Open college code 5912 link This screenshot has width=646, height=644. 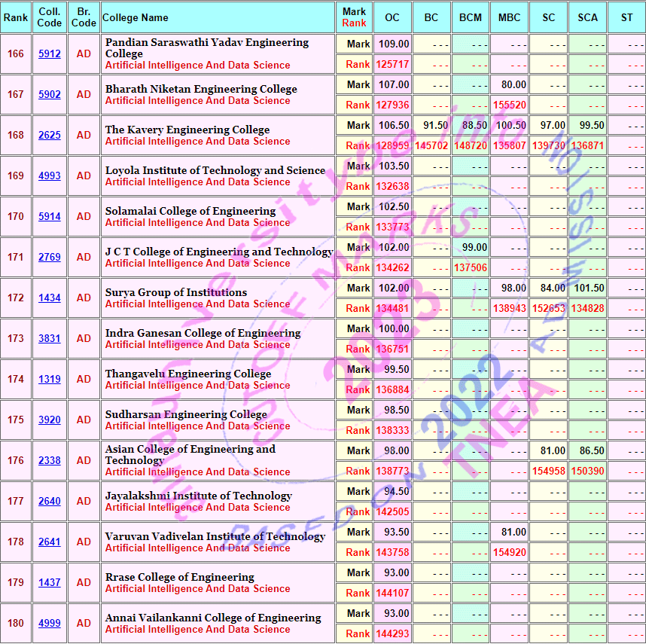(50, 54)
